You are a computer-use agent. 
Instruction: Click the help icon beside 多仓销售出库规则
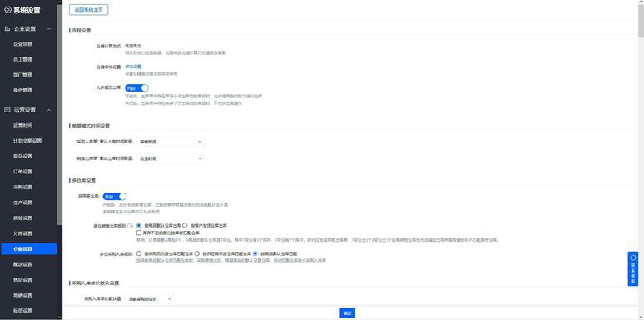[x=130, y=226]
